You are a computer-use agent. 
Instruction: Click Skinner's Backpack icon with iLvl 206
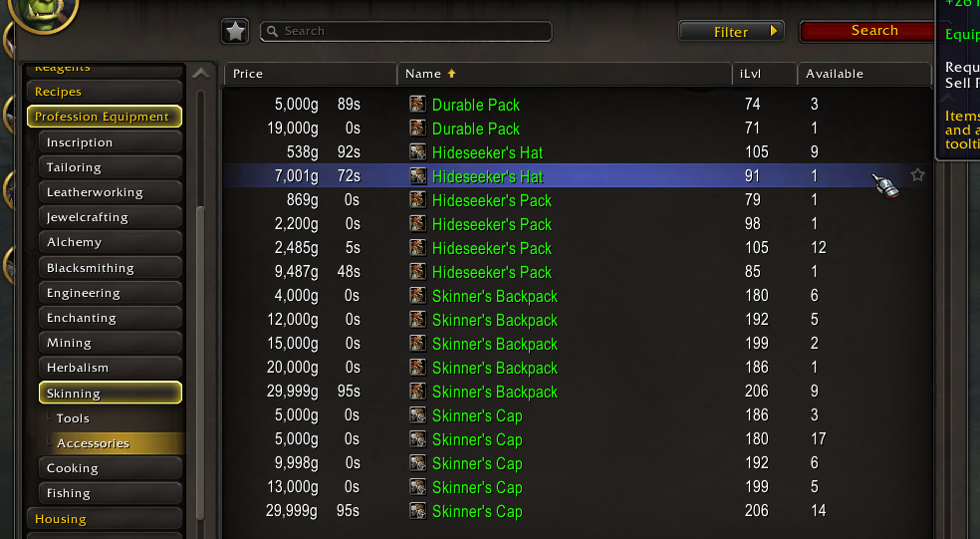(x=417, y=391)
